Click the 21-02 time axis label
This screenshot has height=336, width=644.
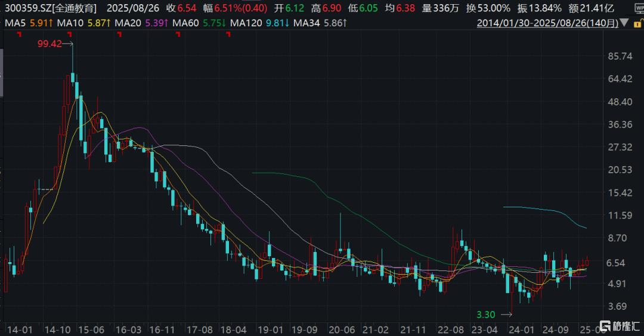point(376,330)
